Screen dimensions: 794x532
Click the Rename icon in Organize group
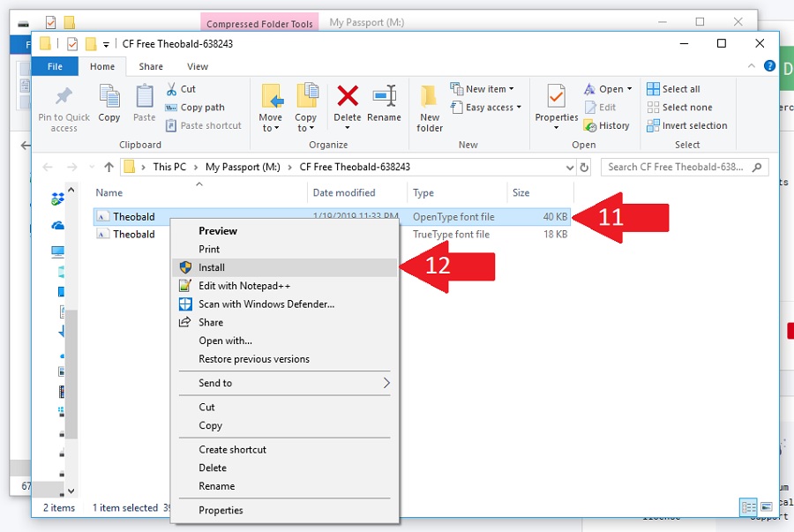coord(384,97)
